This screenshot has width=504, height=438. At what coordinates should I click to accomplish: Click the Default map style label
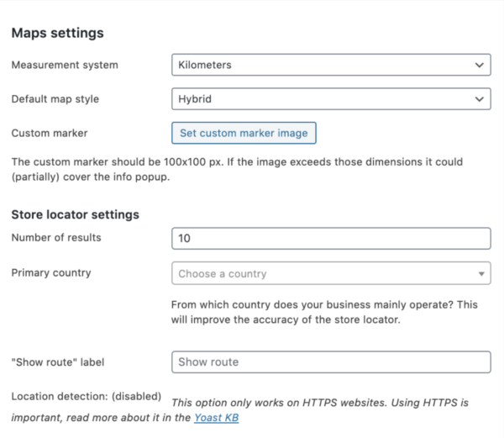[x=55, y=99]
